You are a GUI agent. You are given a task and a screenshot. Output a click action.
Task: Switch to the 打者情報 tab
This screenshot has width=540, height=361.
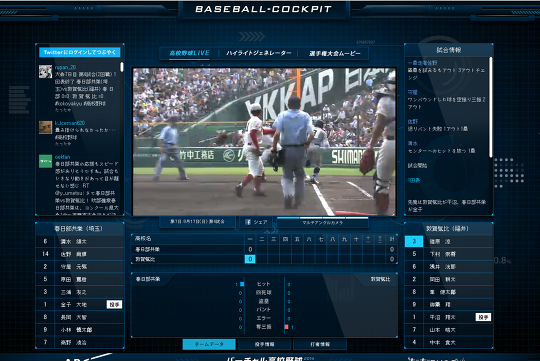(320, 344)
